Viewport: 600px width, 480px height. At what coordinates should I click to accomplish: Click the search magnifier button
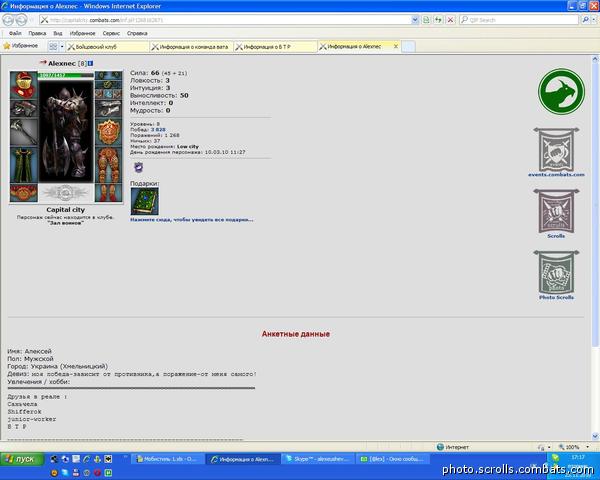[585, 20]
